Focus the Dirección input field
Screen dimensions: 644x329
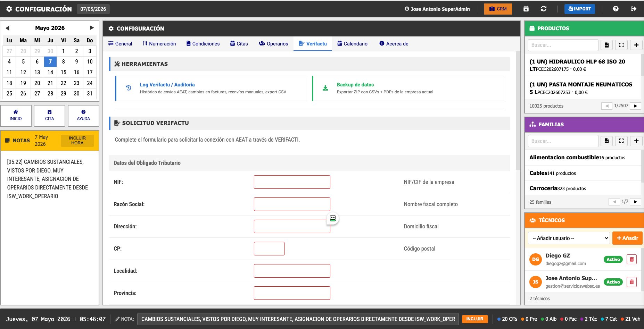[x=292, y=226]
